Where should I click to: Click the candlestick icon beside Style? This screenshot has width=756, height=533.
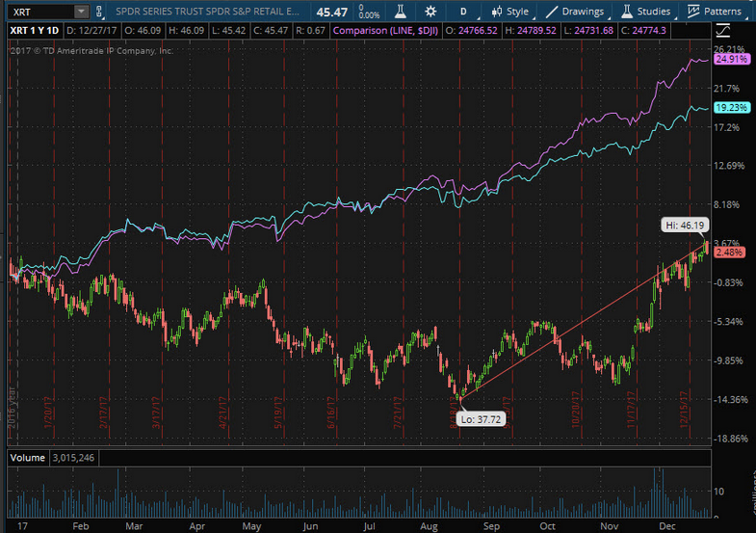[496, 12]
